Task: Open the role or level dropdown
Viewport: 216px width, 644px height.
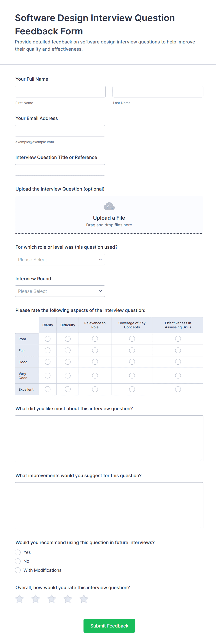Action: pos(60,260)
